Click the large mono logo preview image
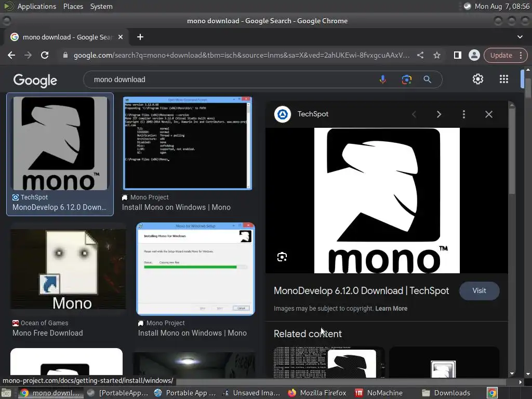532x399 pixels. coord(387,200)
